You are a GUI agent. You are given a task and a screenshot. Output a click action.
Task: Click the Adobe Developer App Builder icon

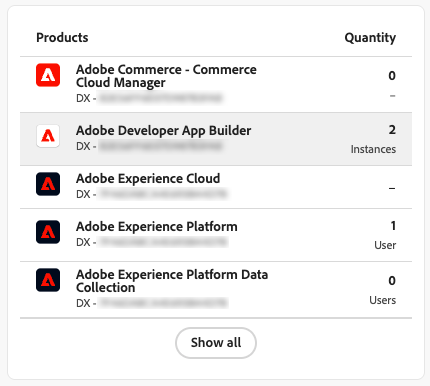(x=48, y=136)
